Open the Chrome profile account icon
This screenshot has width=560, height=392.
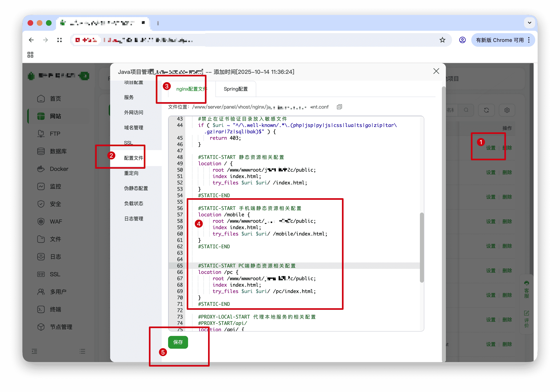[x=462, y=40]
